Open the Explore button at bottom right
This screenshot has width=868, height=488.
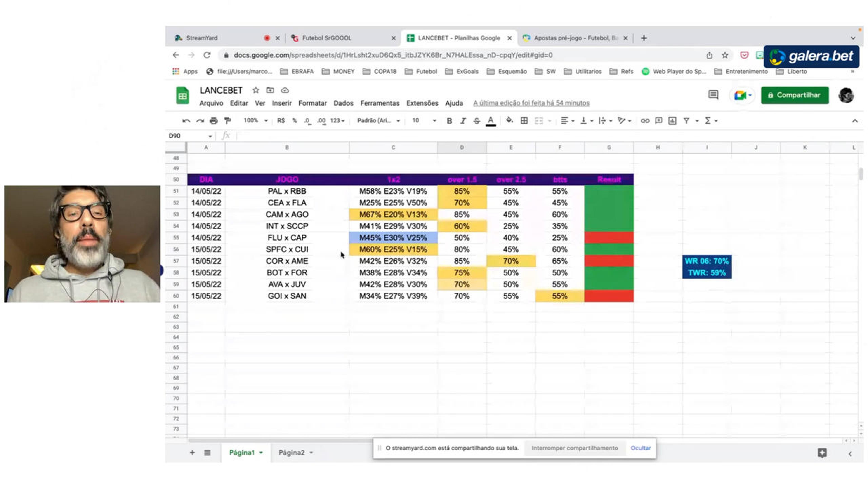point(822,453)
